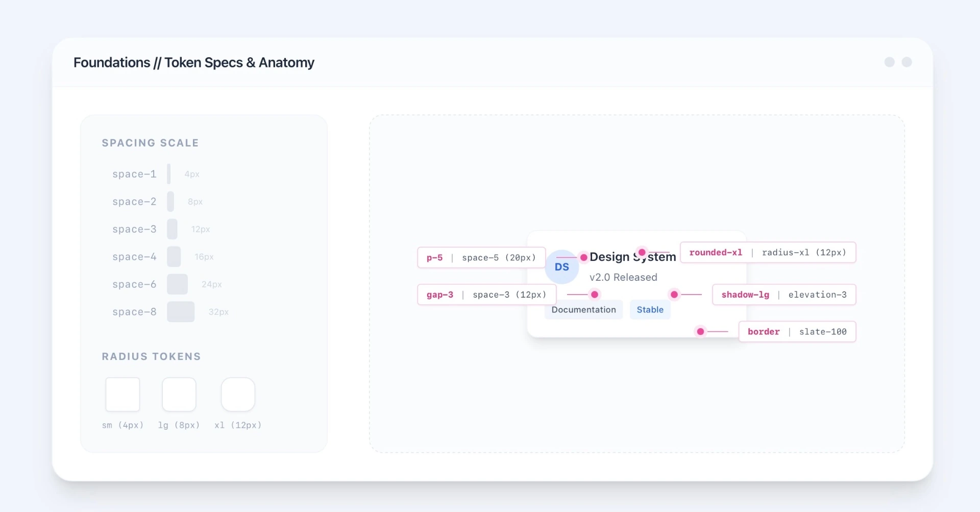Click the Foundations // Token Specs & Anatomy title
980x512 pixels.
click(x=194, y=62)
